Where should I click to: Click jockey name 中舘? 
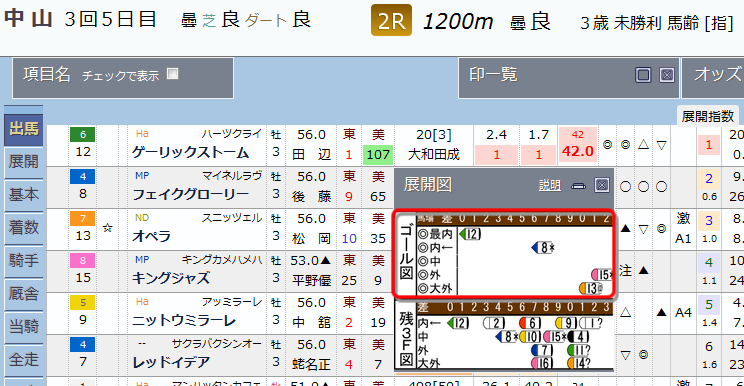point(311,322)
